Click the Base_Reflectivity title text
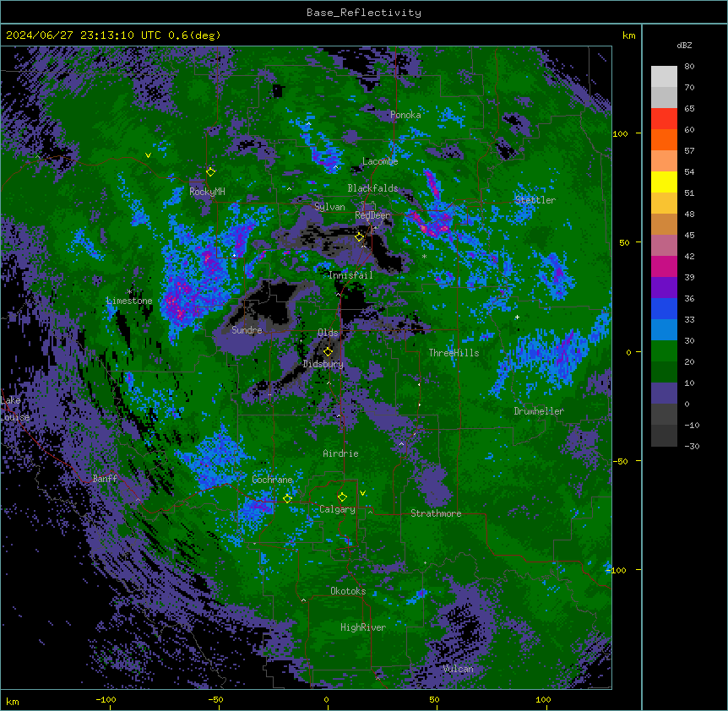 coord(364,13)
